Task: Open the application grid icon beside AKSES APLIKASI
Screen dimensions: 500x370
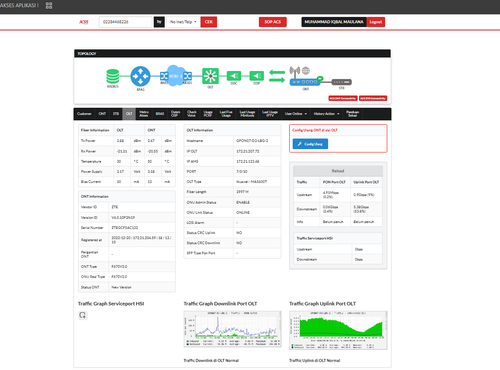Action: coord(49,5)
